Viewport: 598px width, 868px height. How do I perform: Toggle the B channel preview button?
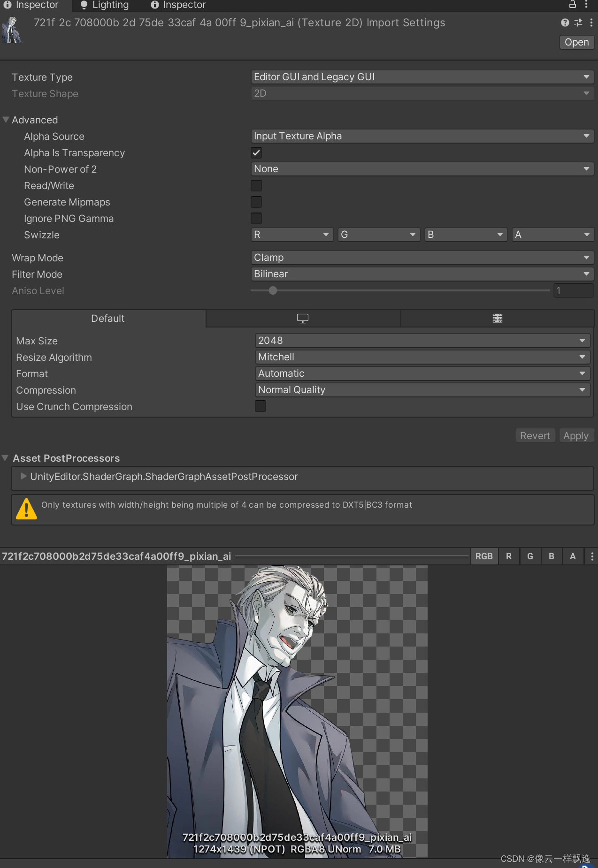click(x=552, y=556)
